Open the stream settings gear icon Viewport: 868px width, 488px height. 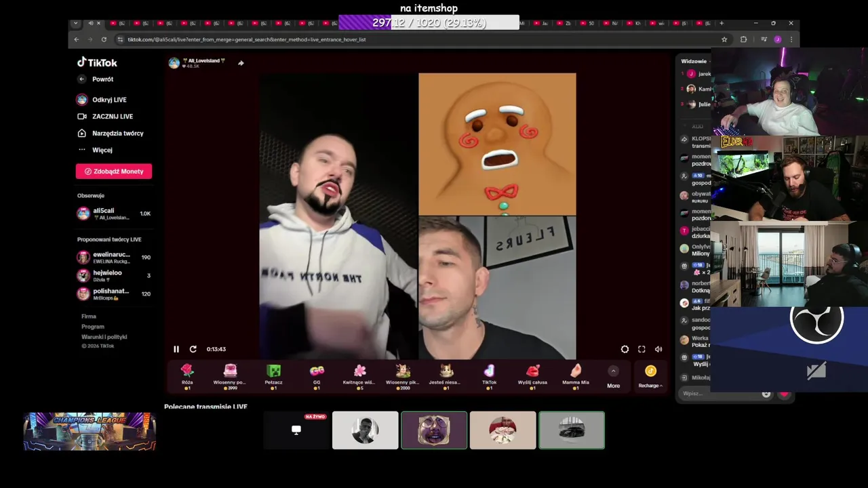(625, 349)
